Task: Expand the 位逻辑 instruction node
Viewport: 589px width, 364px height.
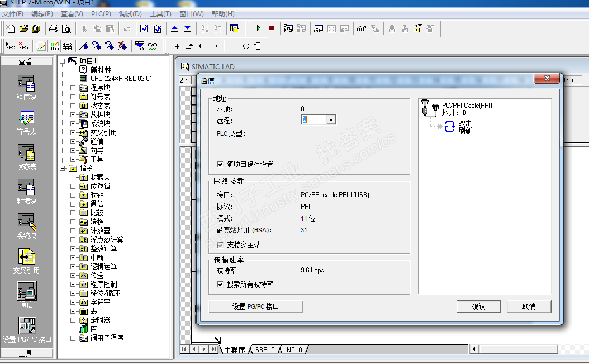Action: click(73, 186)
